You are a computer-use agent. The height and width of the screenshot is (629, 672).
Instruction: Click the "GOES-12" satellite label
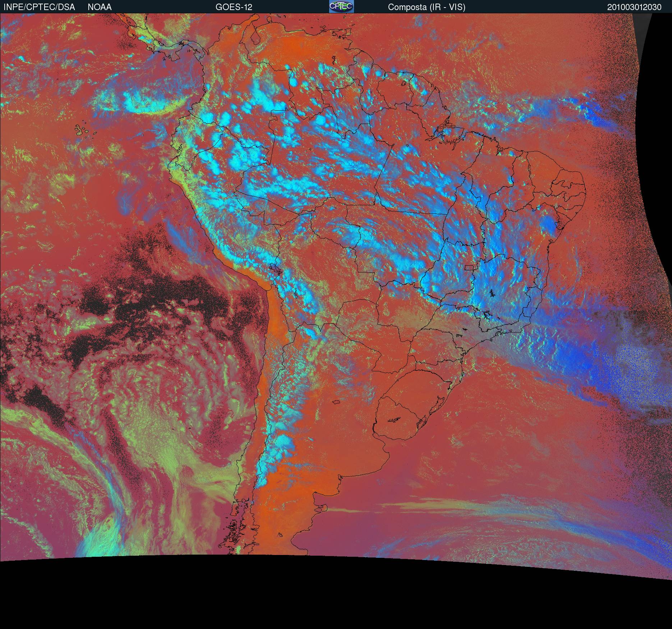(x=234, y=7)
